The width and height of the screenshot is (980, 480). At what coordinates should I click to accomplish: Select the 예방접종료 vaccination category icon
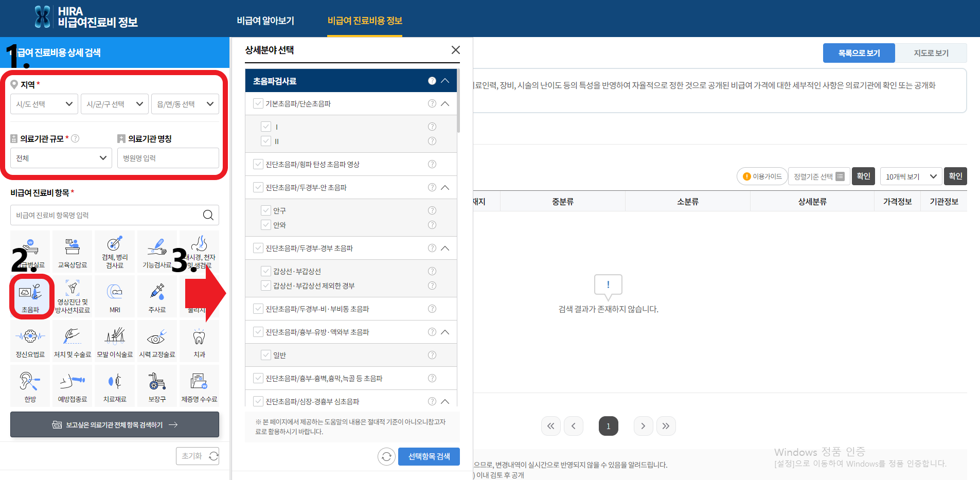click(73, 385)
